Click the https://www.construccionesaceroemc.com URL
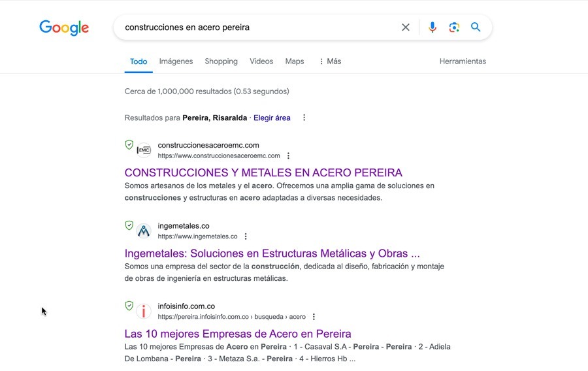588x371 pixels. (x=219, y=155)
